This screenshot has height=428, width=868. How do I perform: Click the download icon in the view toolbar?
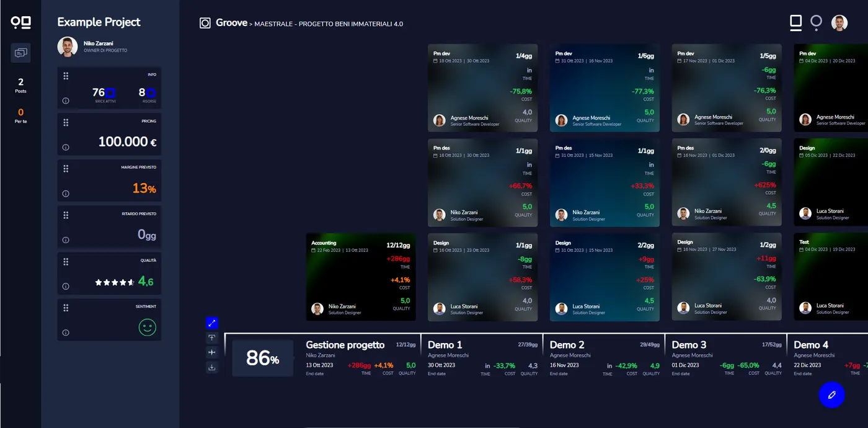[212, 367]
